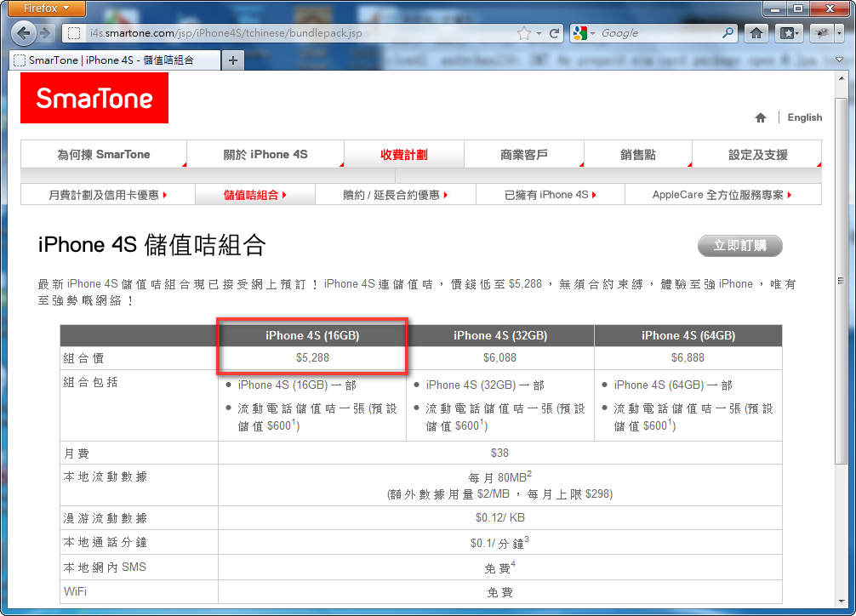Click the $38 monthly fee value
The height and width of the screenshot is (616, 856).
point(499,453)
